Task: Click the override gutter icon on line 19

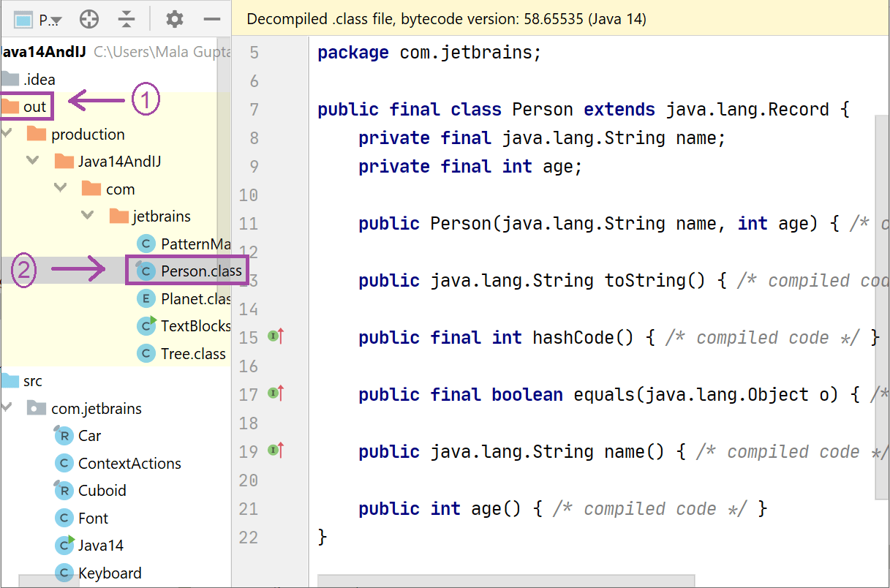Action: 276,451
